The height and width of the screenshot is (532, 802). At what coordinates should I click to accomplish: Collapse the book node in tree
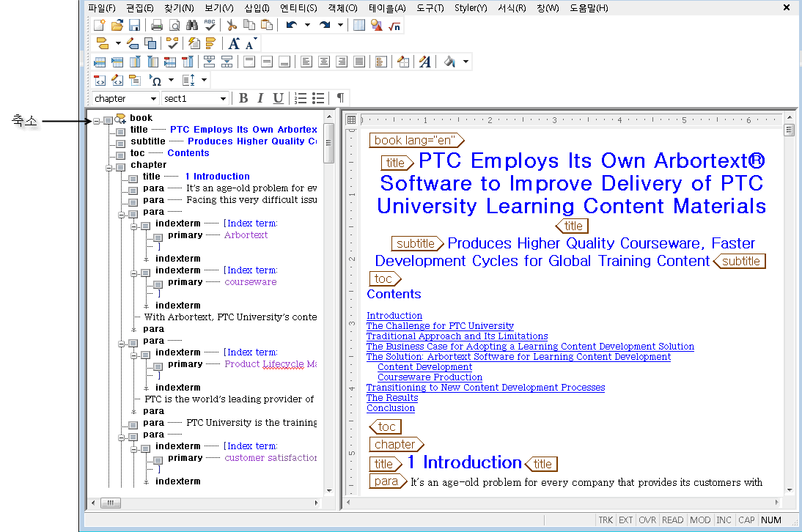(x=96, y=121)
